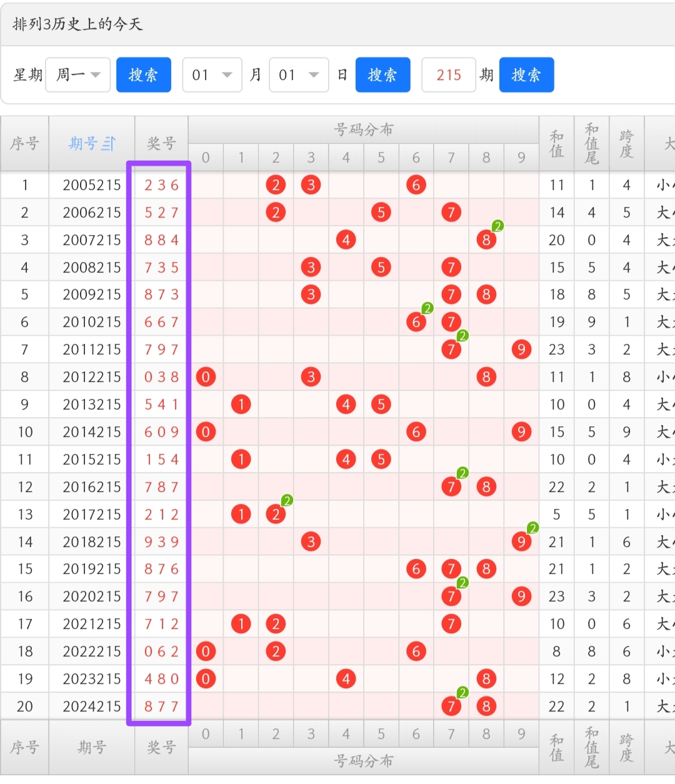The width and height of the screenshot is (675, 784).
Task: Click the search button after the 期 label
Action: [x=526, y=75]
